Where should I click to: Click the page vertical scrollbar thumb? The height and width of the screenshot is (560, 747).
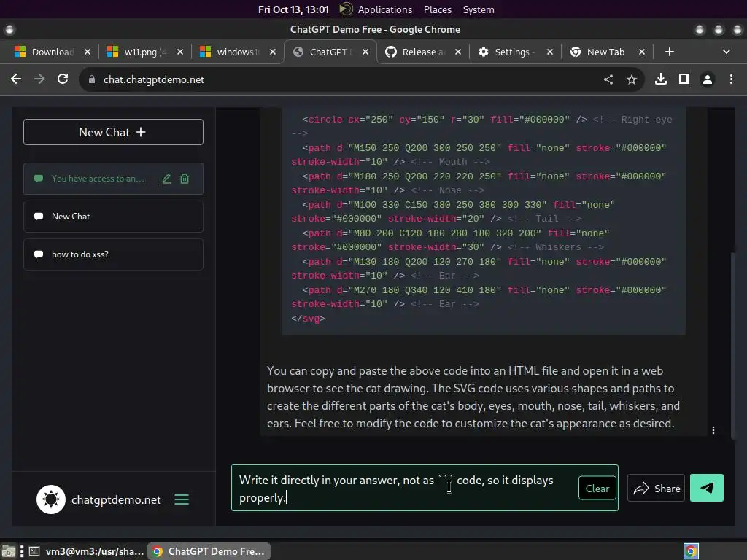tap(732, 346)
